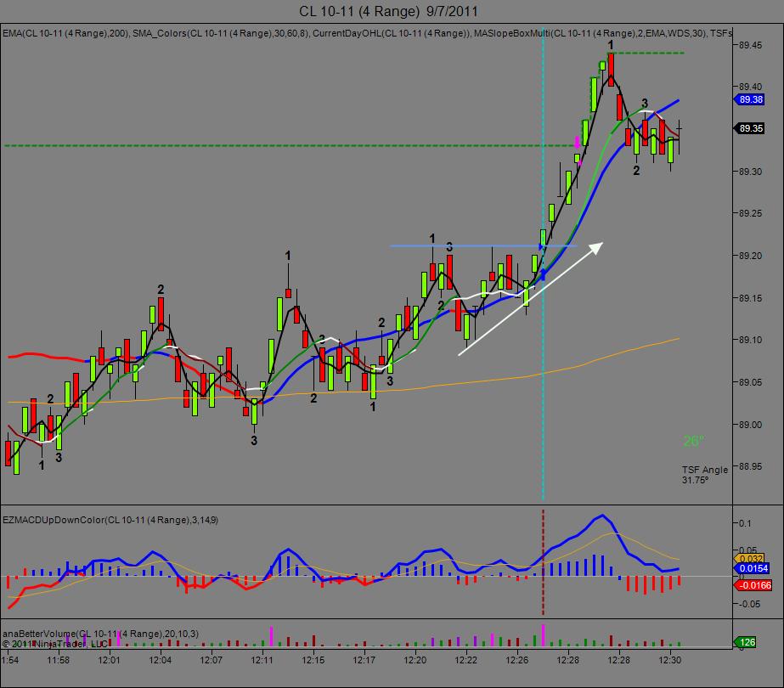Click the 12:04 time axis label

pyautogui.click(x=161, y=661)
